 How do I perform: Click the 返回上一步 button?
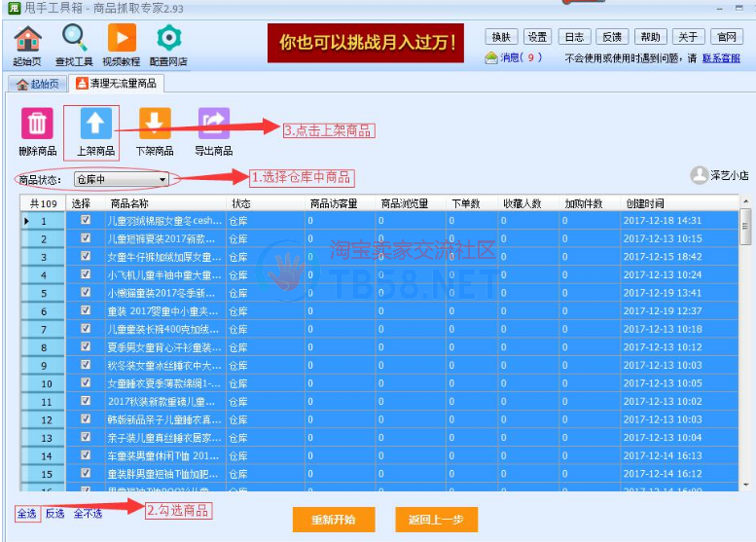[436, 520]
